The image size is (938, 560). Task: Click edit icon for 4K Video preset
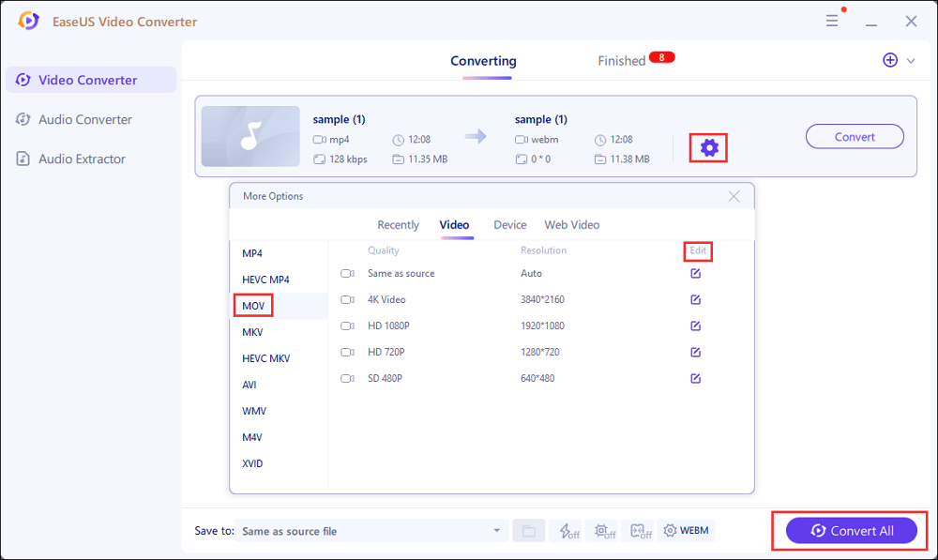[695, 300]
